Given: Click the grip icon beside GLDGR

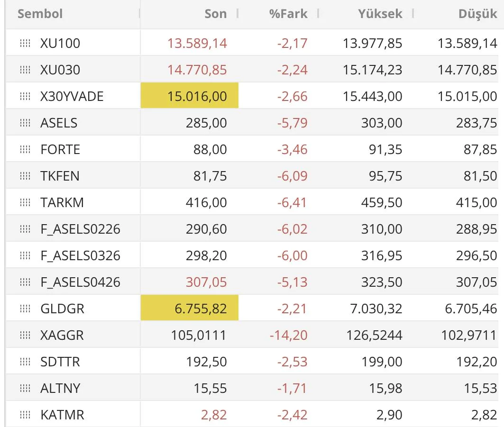Looking at the screenshot, I should 25,309.
